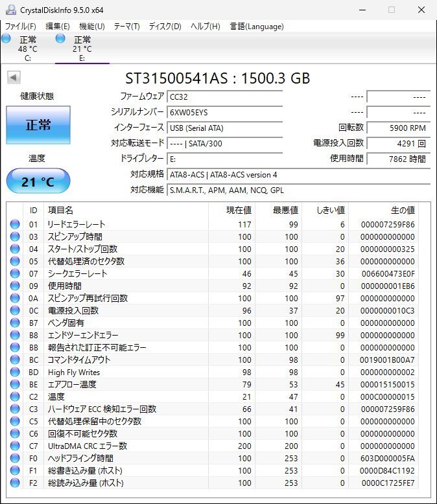Click raw value 0000D84C1192
437x504 pixels.
point(387,470)
